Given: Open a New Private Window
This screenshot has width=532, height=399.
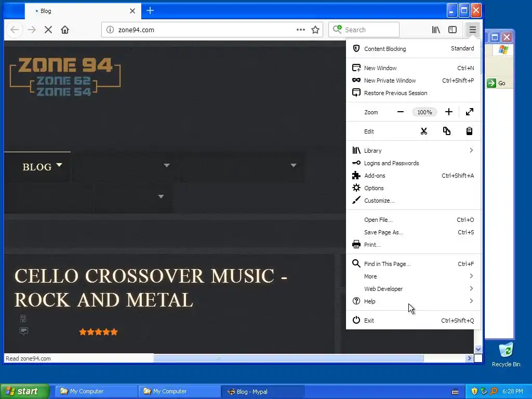Looking at the screenshot, I should tap(413, 81).
